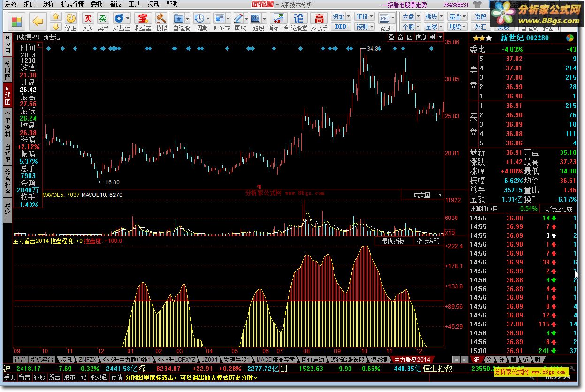
Task: Select the ZNFZX indicator tab
Action: click(x=88, y=360)
